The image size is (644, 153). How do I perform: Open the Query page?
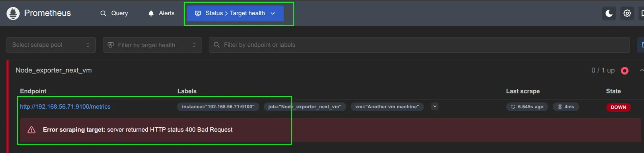pyautogui.click(x=114, y=13)
